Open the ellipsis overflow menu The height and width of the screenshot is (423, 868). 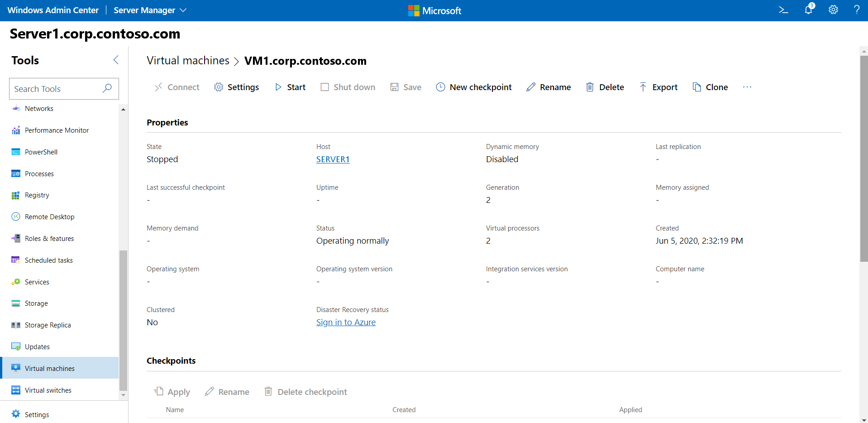[747, 87]
